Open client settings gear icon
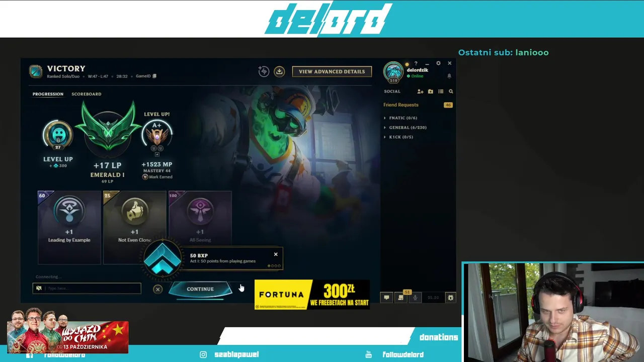 [438, 63]
